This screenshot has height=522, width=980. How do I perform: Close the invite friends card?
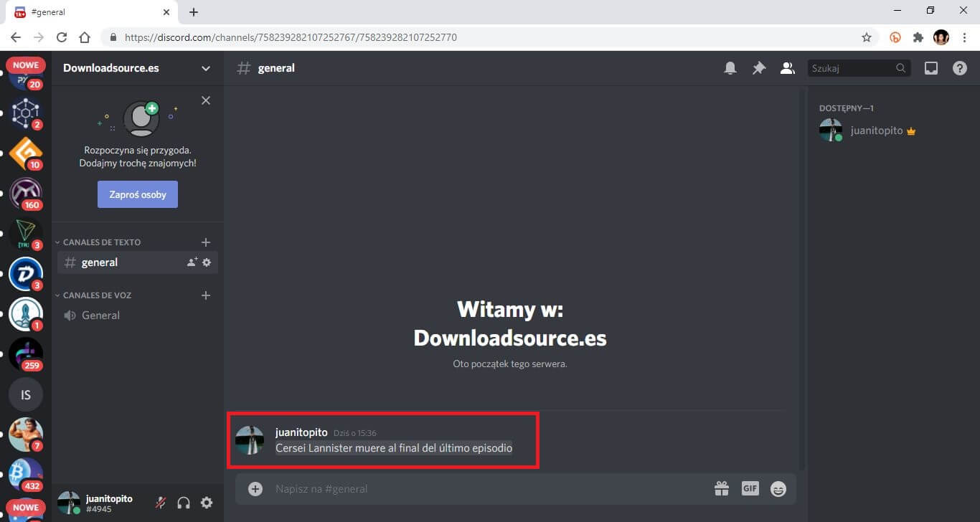tap(206, 100)
